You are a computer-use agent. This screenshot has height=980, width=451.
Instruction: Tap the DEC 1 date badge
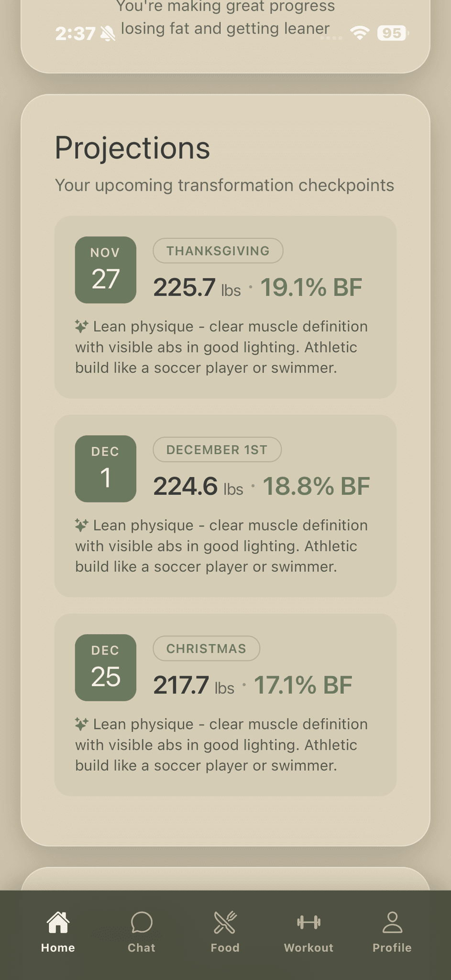click(106, 469)
